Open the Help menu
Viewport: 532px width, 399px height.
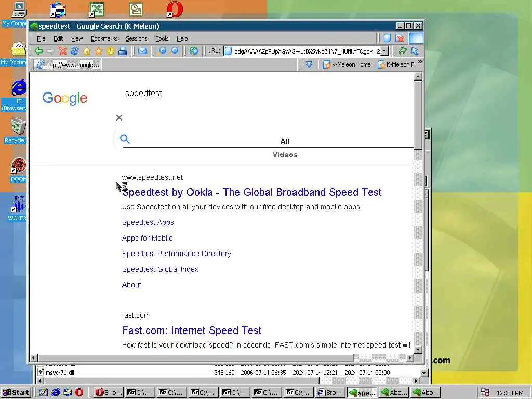pos(182,38)
